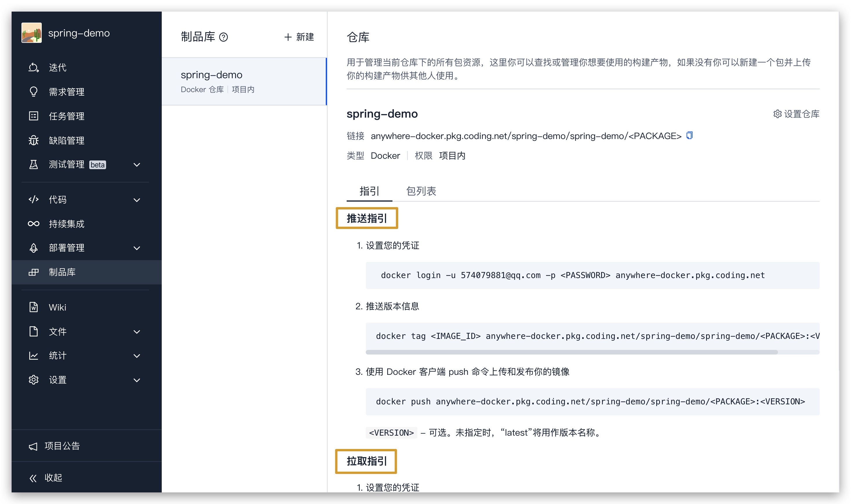This screenshot has height=504, width=851.
Task: Click the Wiki document icon
Action: coord(33,307)
